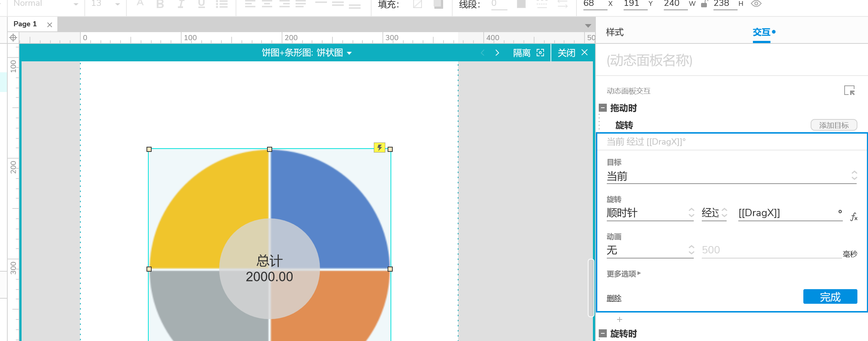Toggle bullet list formatting
The image size is (868, 341).
click(221, 4)
